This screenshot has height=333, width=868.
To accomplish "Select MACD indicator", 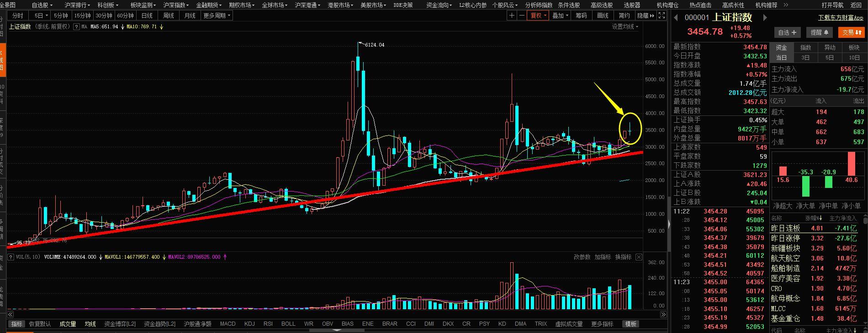I will [x=228, y=324].
